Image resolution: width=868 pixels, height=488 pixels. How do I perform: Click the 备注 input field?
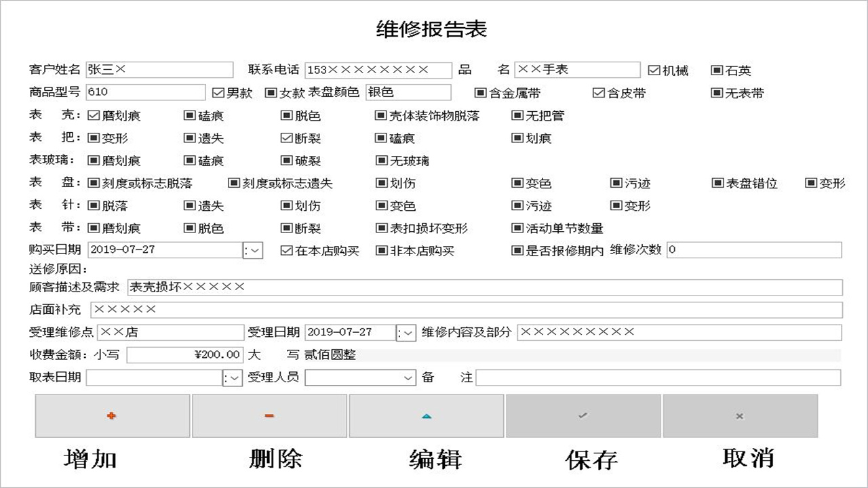[658, 378]
